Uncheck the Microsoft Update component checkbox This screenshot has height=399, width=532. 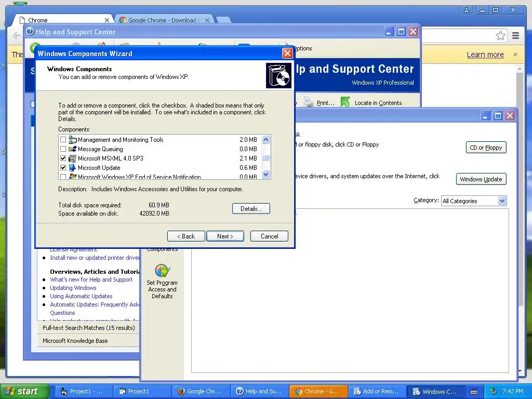click(63, 168)
